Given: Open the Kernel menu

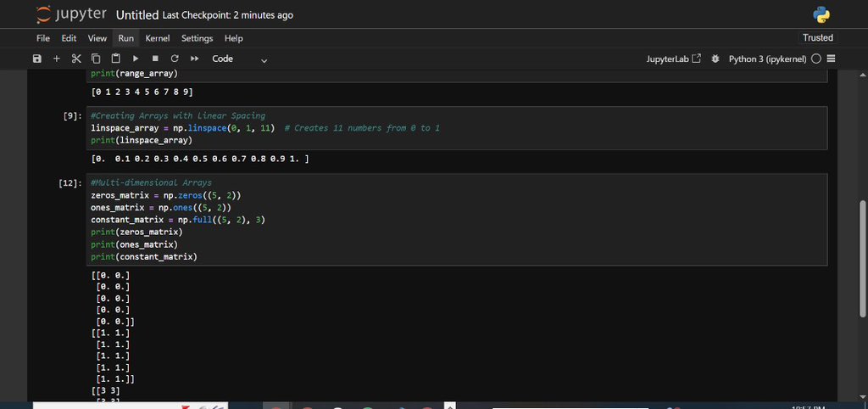Looking at the screenshot, I should pos(158,38).
